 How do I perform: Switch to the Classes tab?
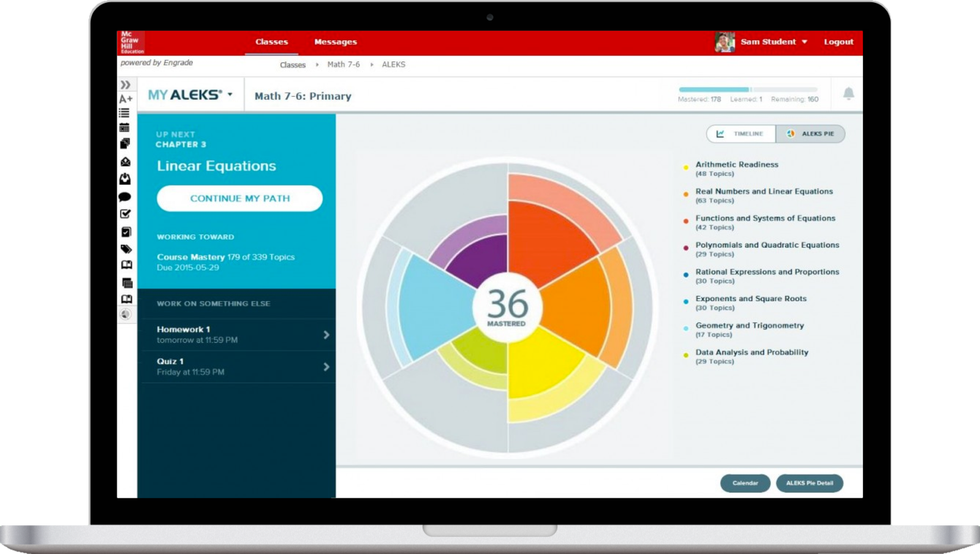pos(271,42)
